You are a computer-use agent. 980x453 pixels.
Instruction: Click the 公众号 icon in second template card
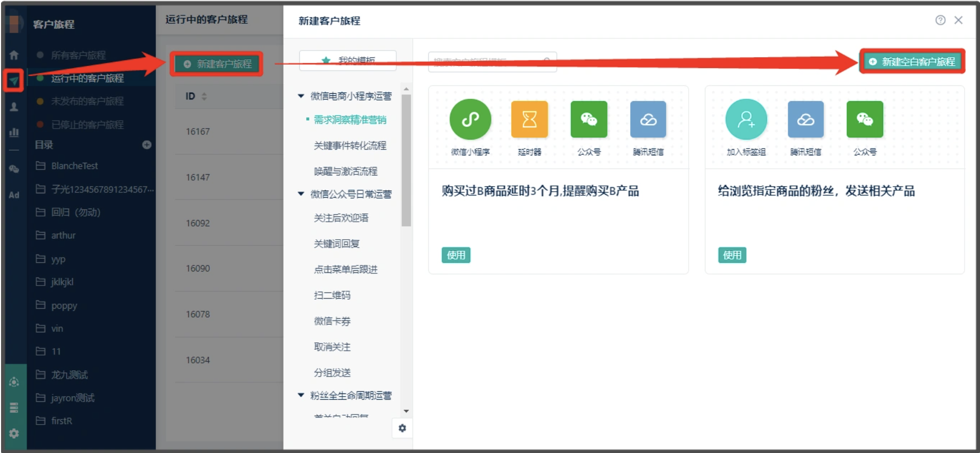(865, 120)
